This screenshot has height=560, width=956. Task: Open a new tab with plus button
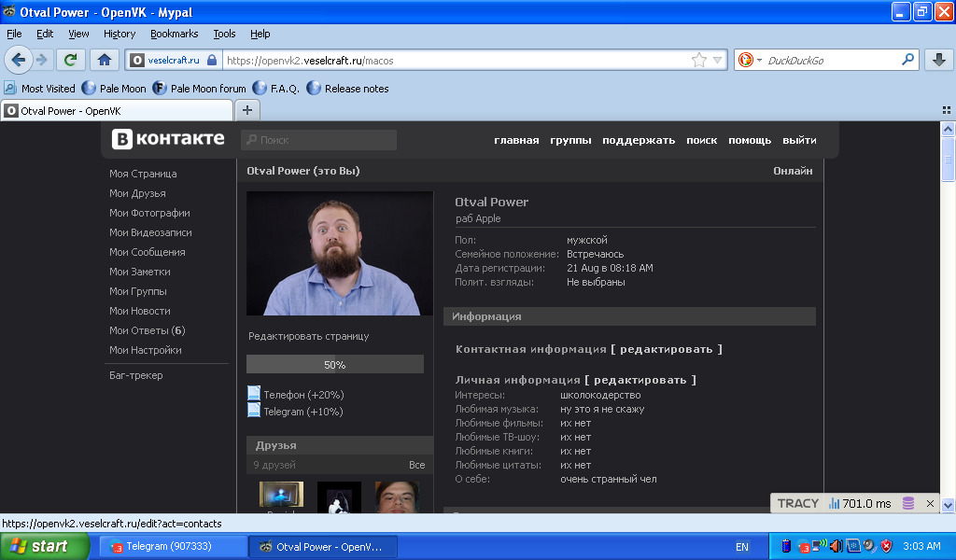[x=247, y=110]
